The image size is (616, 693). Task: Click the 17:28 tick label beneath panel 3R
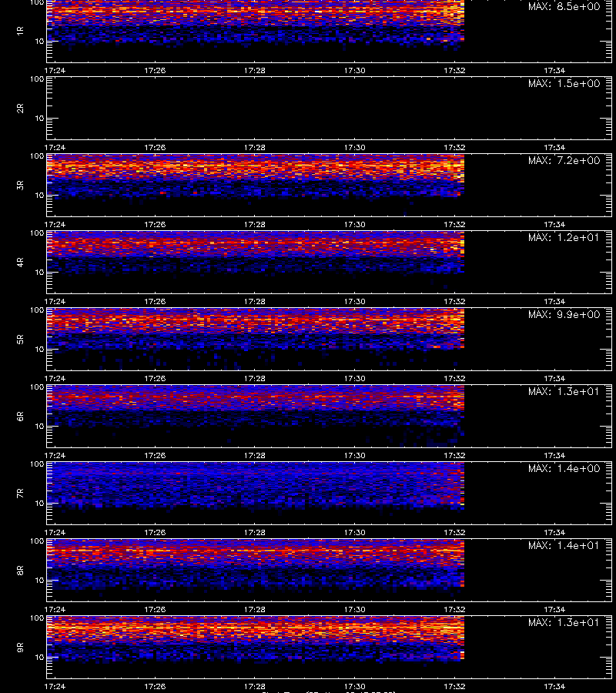point(255,224)
